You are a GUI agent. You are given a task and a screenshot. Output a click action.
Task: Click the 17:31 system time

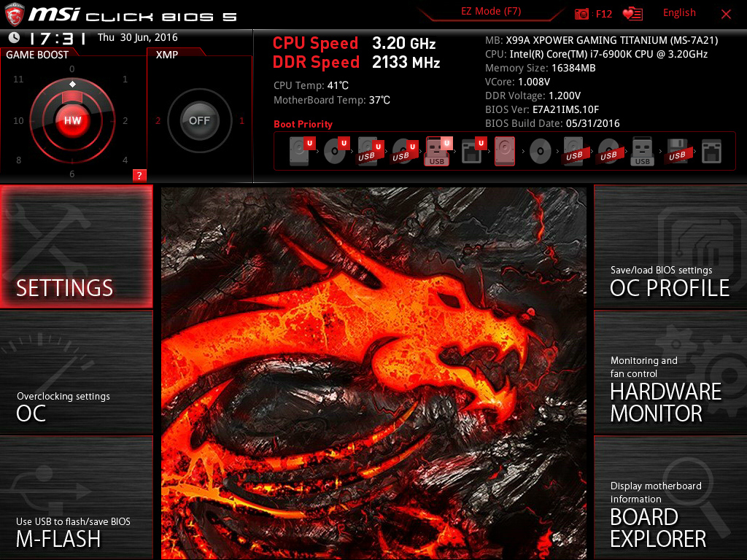(58, 38)
